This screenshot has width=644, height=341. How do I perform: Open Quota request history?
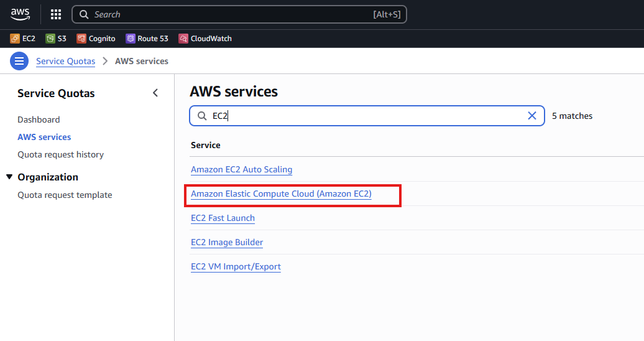[61, 155]
